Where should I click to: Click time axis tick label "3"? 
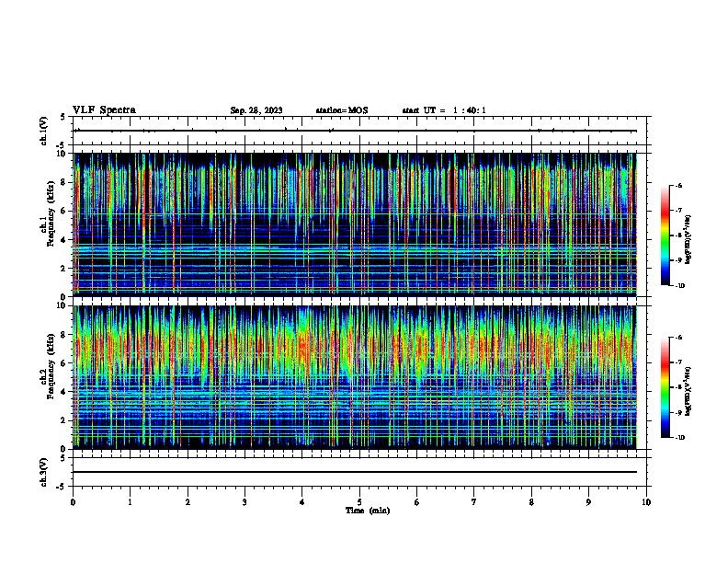click(x=245, y=502)
